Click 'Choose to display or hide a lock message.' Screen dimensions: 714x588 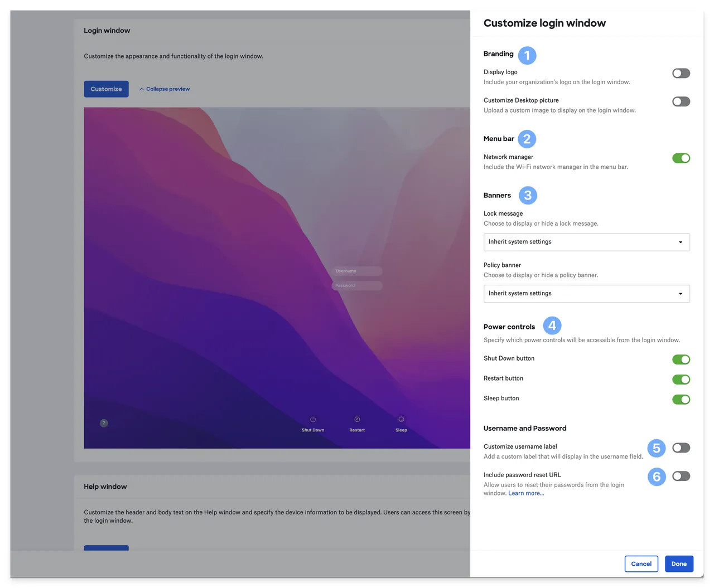(x=541, y=223)
